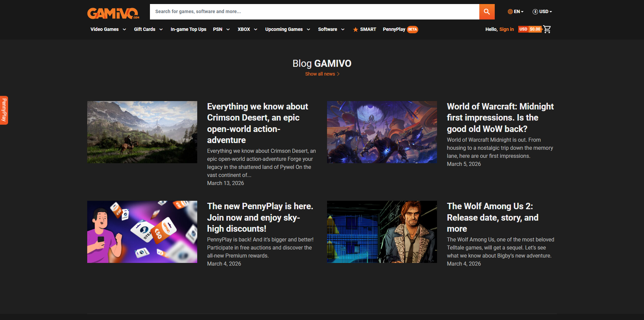Click the Crimson Desert article excerpt
Screen dimensions: 644x320
[x=262, y=163]
